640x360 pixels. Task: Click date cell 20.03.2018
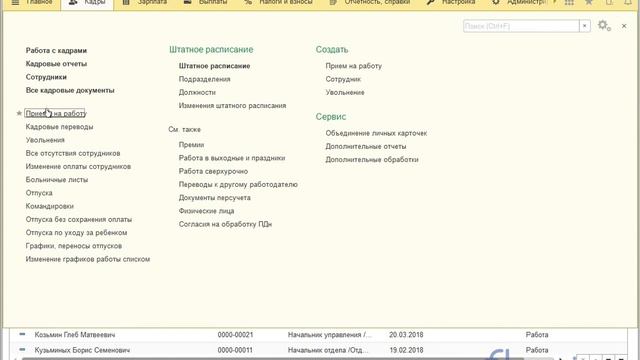pos(406,335)
